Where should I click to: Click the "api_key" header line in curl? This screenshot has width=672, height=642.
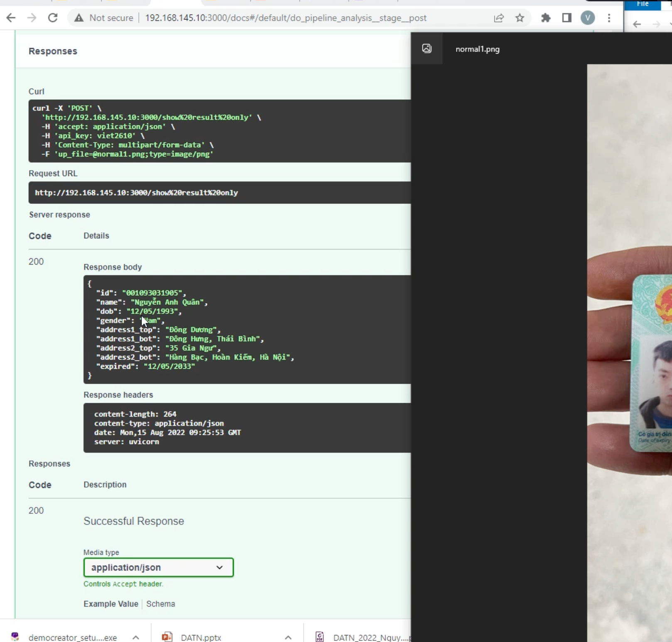(x=93, y=136)
